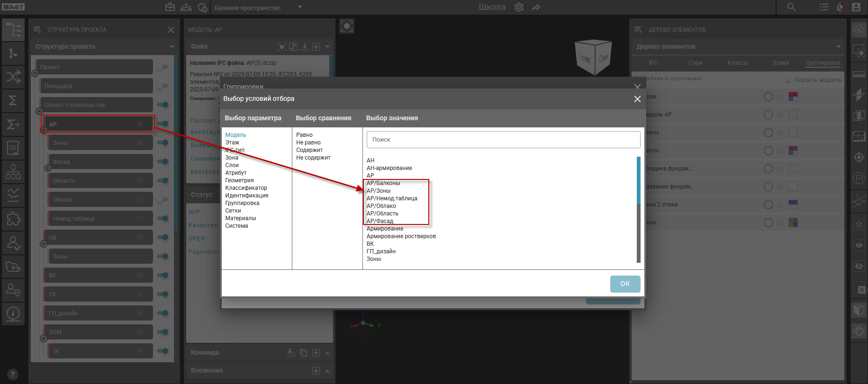
Task: Click the briefcase icon in top bar
Action: (x=170, y=7)
